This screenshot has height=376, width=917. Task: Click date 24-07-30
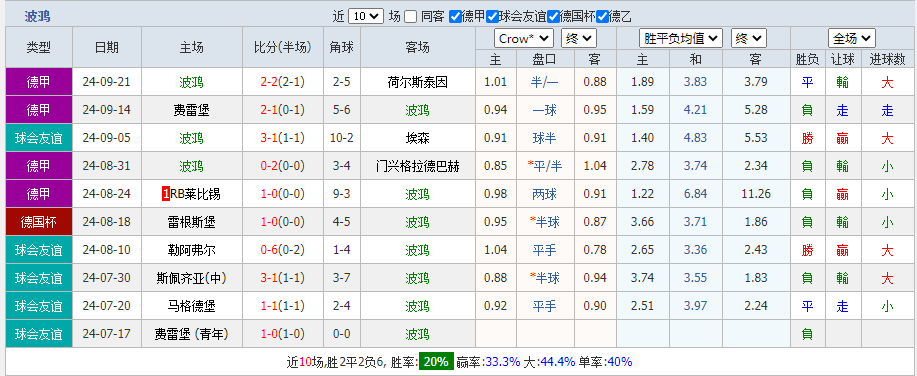coord(106,278)
